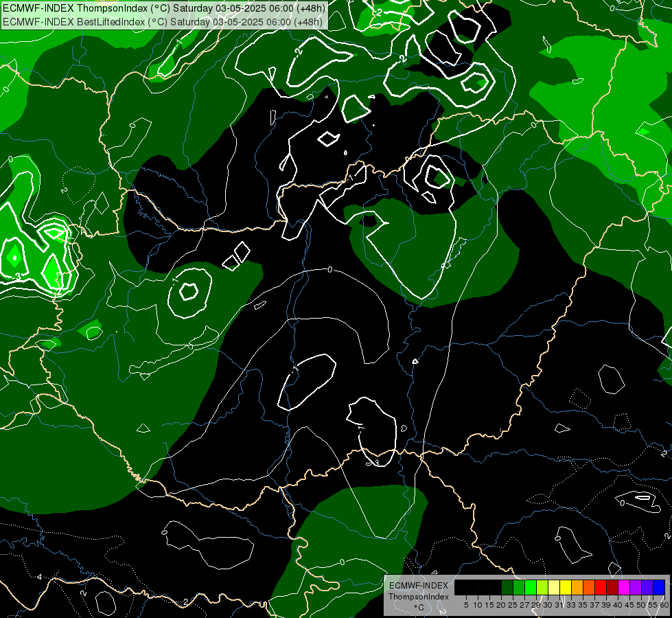Click the legend tick value '20'
Image resolution: width=672 pixels, height=618 pixels.
click(x=501, y=605)
